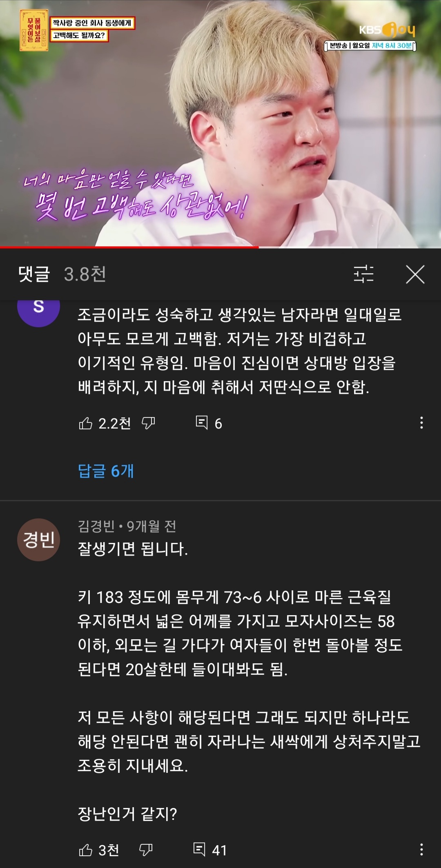Open more options for S user's comment
441x868 pixels.
[x=421, y=423]
